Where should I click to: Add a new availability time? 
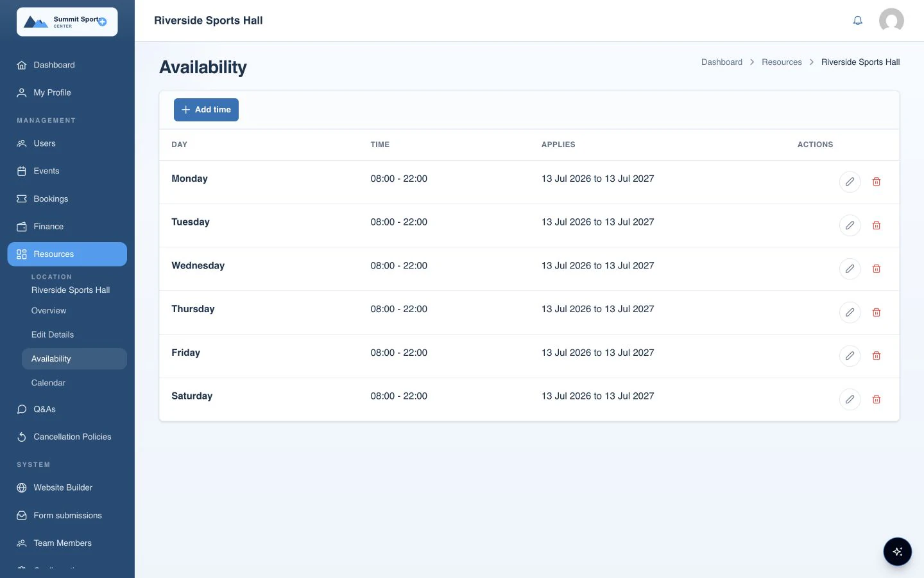(206, 110)
